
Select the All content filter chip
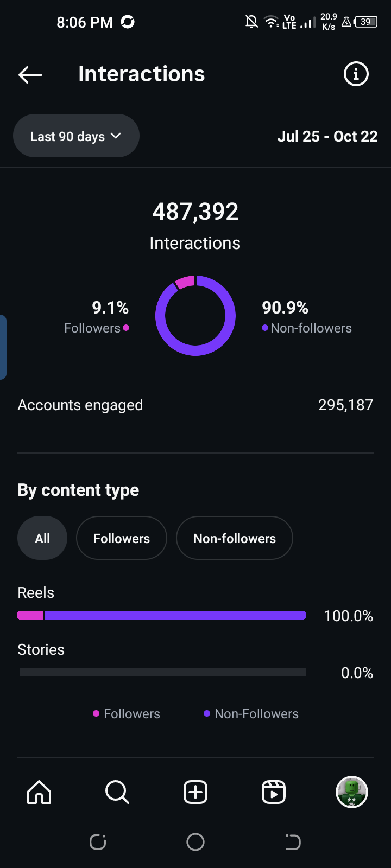[x=42, y=538]
